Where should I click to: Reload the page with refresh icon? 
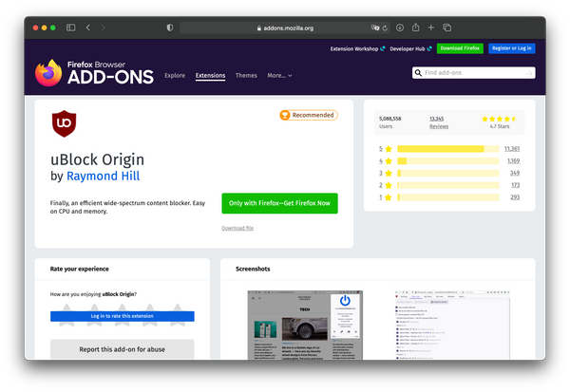pyautogui.click(x=385, y=28)
